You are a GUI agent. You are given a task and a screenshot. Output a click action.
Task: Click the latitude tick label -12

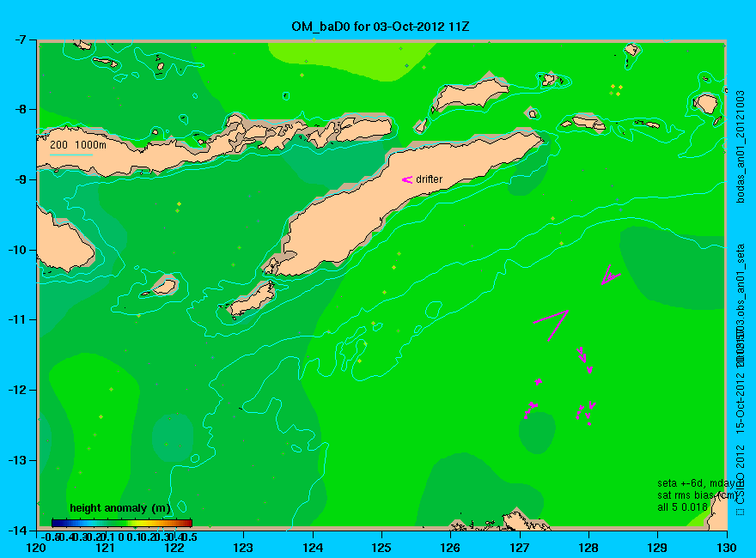point(16,390)
